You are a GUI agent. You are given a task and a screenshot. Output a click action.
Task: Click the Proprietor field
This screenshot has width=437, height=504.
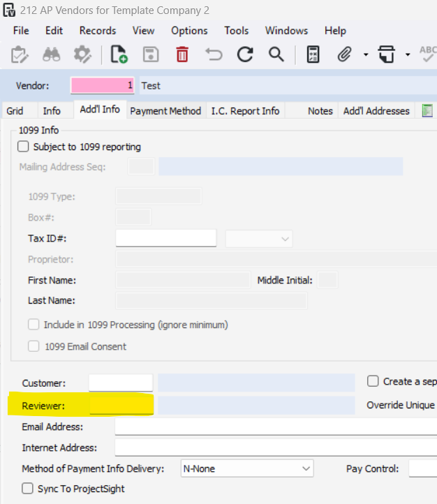click(276, 259)
